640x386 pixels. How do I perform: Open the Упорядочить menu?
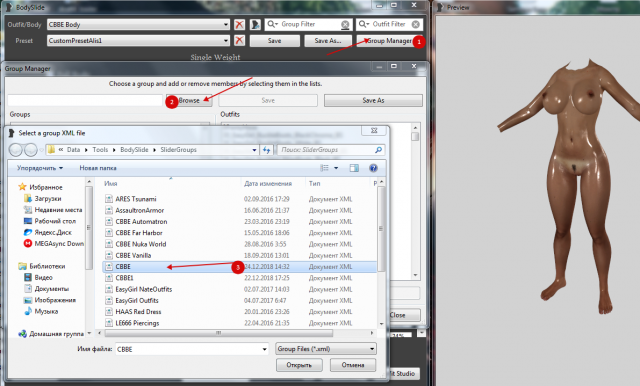pyautogui.click(x=40, y=168)
